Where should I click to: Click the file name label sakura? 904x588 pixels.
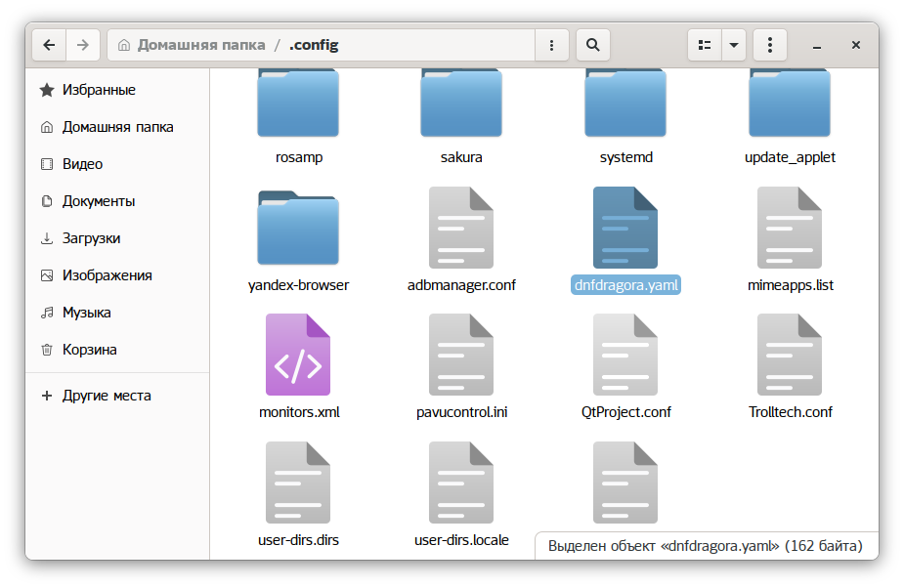pyautogui.click(x=461, y=157)
